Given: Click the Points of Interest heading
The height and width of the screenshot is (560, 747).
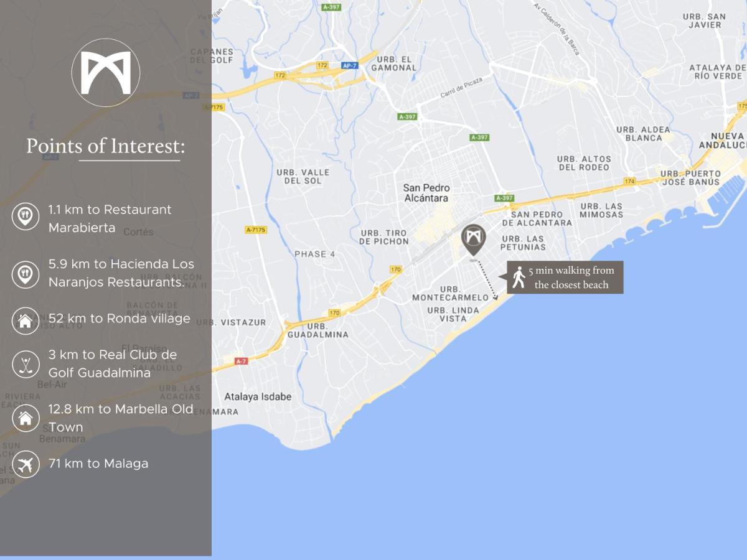Looking at the screenshot, I should tap(106, 146).
